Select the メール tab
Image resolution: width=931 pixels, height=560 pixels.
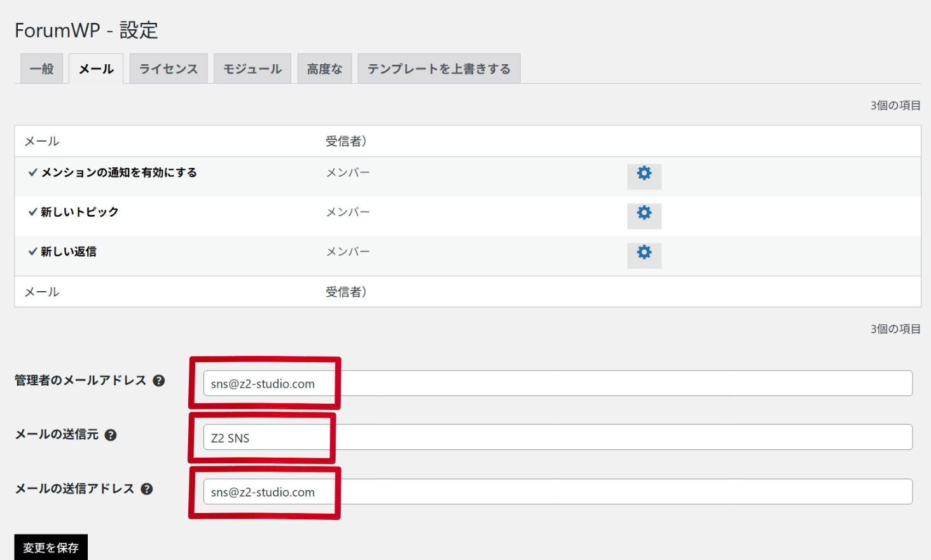click(x=96, y=69)
